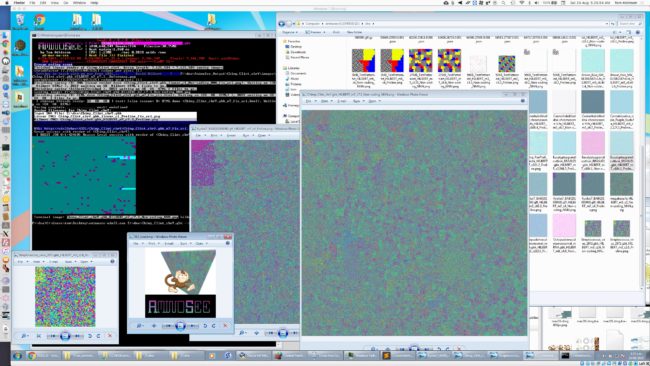The width and height of the screenshot is (650, 366).
Task: Click E-mail in monkey logo Photo Viewer toolbar
Action: 169,243
